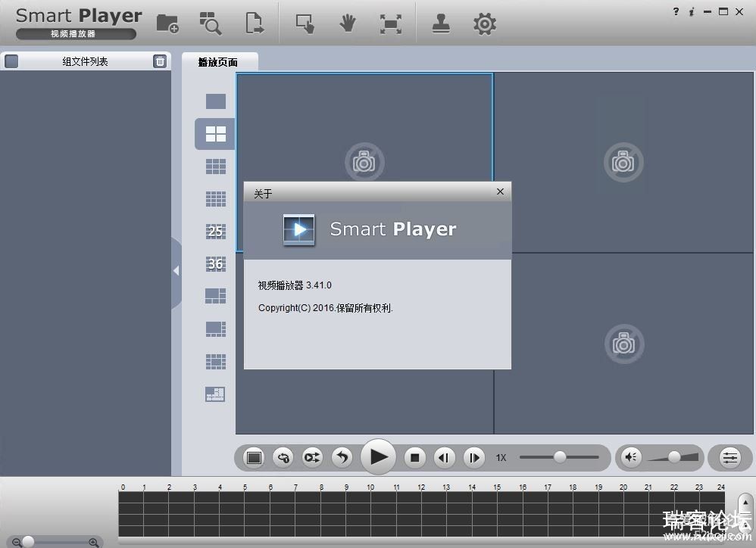756x548 pixels.
Task: Click the window display mode button in playback bar
Action: tap(254, 457)
